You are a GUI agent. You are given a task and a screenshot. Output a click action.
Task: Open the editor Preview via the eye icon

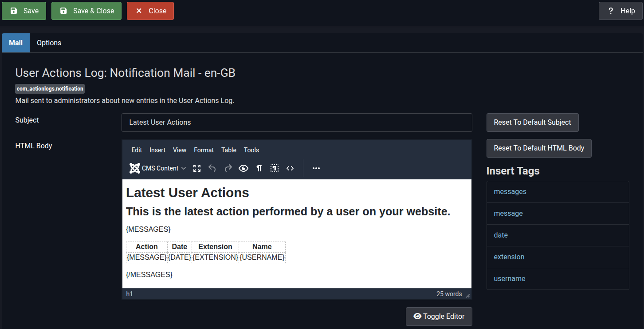pos(243,168)
